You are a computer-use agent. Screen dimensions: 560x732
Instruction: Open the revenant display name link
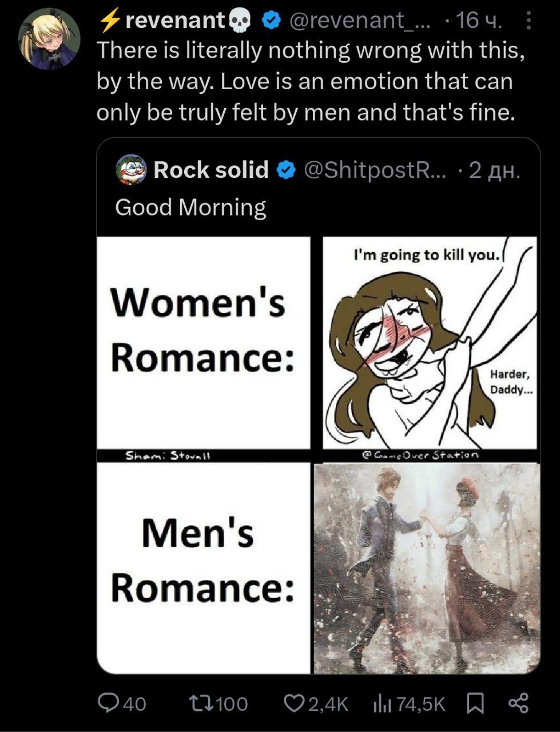coord(174,21)
